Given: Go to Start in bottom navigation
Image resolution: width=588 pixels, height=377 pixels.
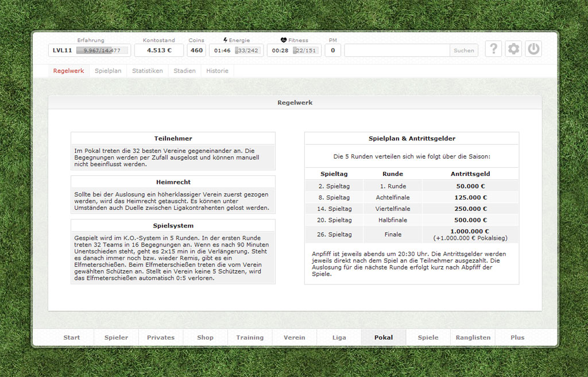Looking at the screenshot, I should click(72, 337).
